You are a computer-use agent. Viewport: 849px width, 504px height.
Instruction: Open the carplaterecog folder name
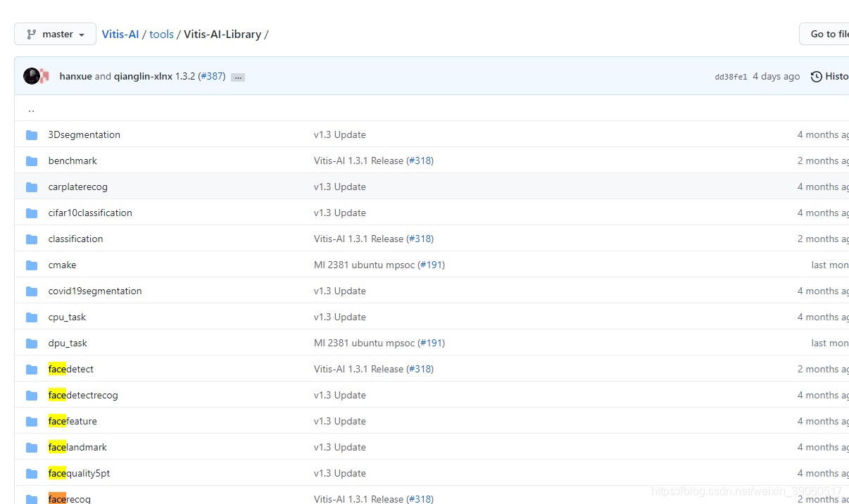(78, 187)
